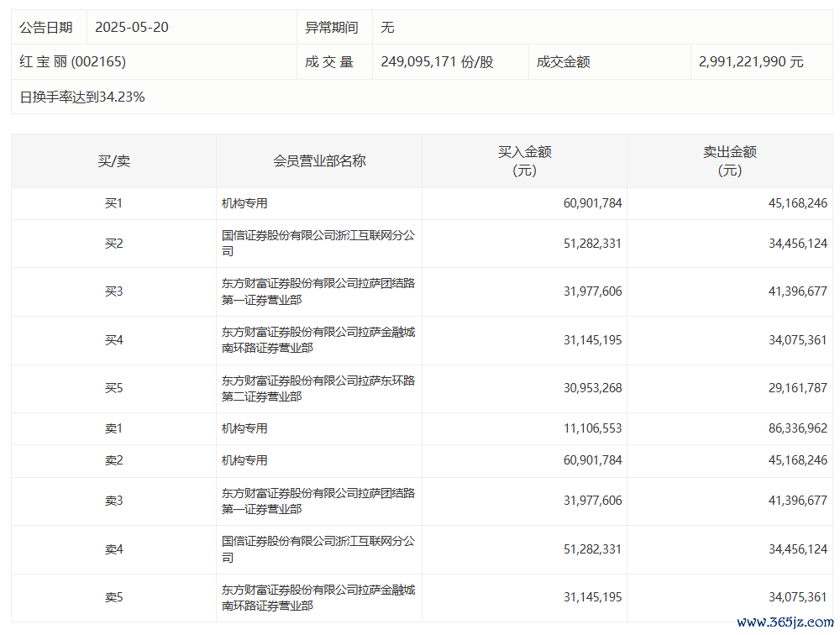The width and height of the screenshot is (840, 635).
Task: Select the 买4 row label
Action: pos(113,339)
